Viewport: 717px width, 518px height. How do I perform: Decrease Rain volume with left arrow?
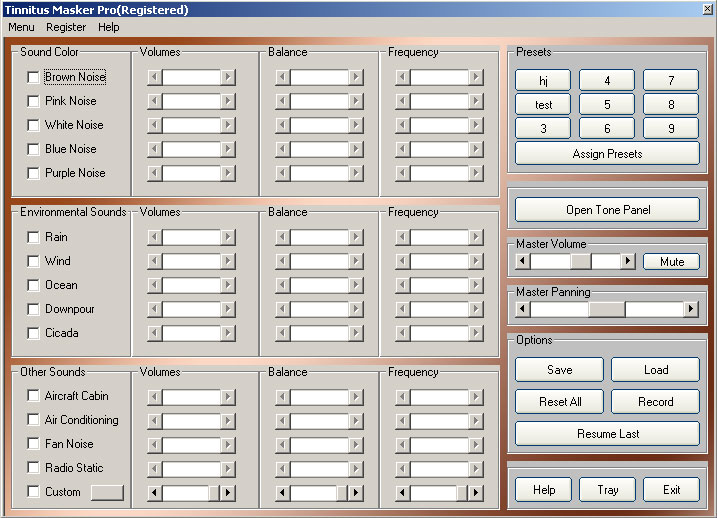click(154, 237)
